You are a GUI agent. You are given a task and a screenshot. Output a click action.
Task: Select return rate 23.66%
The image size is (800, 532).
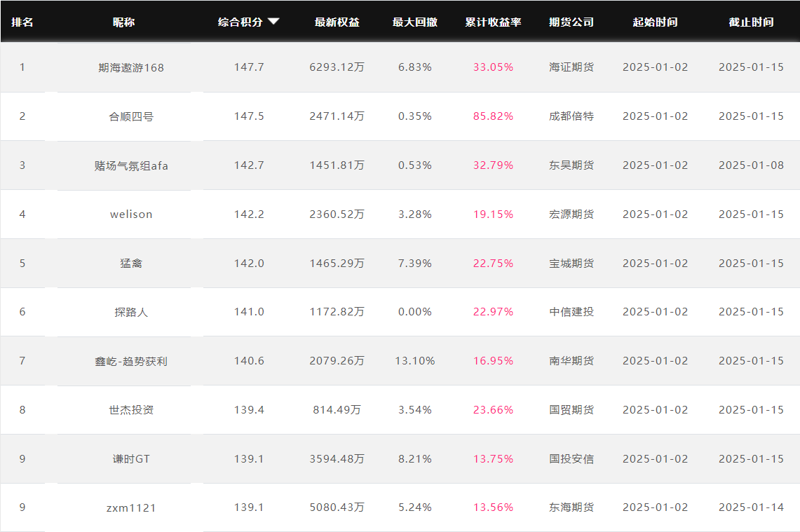click(x=494, y=409)
